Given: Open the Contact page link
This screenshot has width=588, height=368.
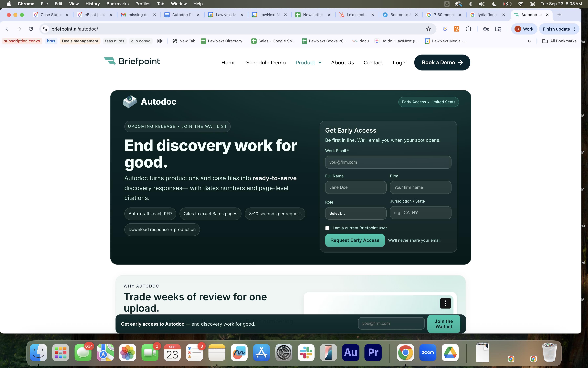Looking at the screenshot, I should click(373, 63).
